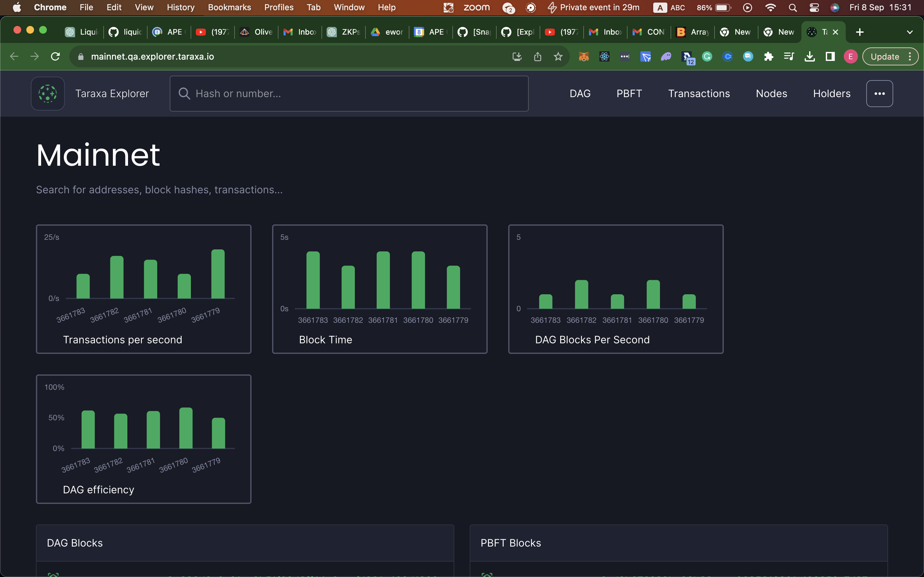Open the Chrome extensions puzzle icon

pos(768,56)
